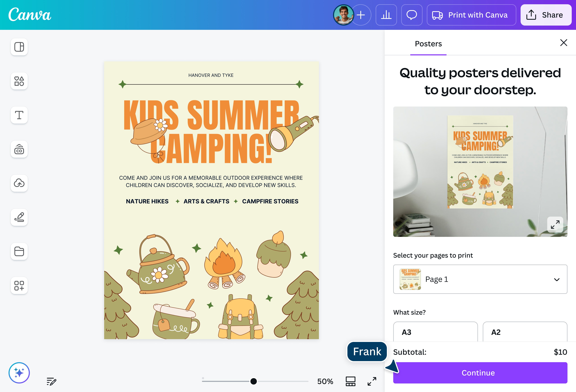Select the Text tool in sidebar

click(x=19, y=115)
